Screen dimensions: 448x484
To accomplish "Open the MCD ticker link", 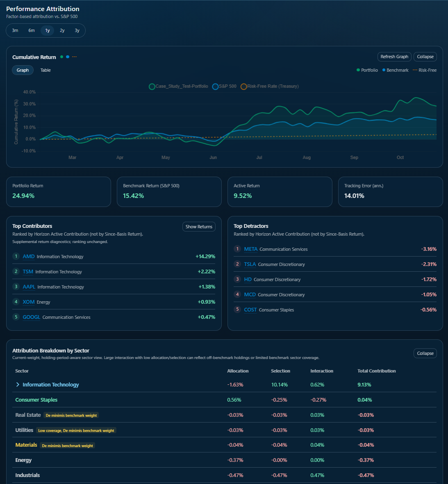I will tap(250, 295).
